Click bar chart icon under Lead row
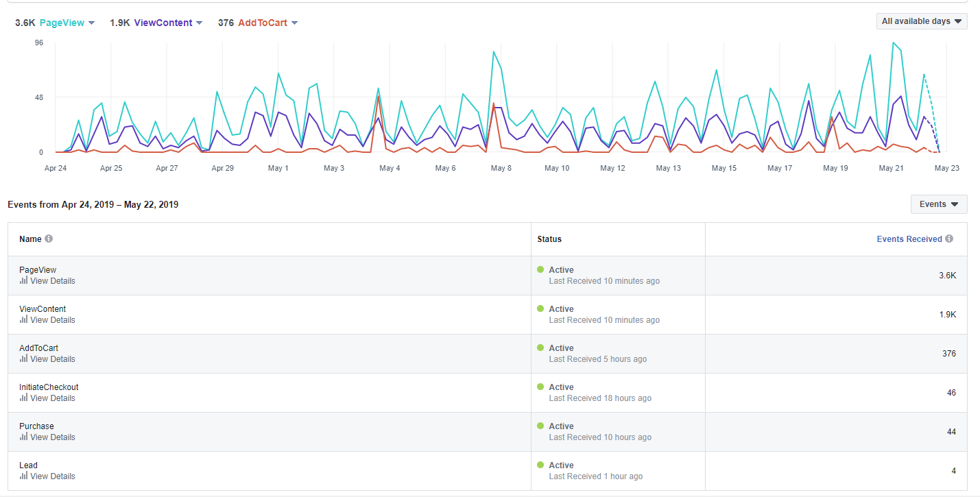The width and height of the screenshot is (980, 497). pyautogui.click(x=23, y=476)
